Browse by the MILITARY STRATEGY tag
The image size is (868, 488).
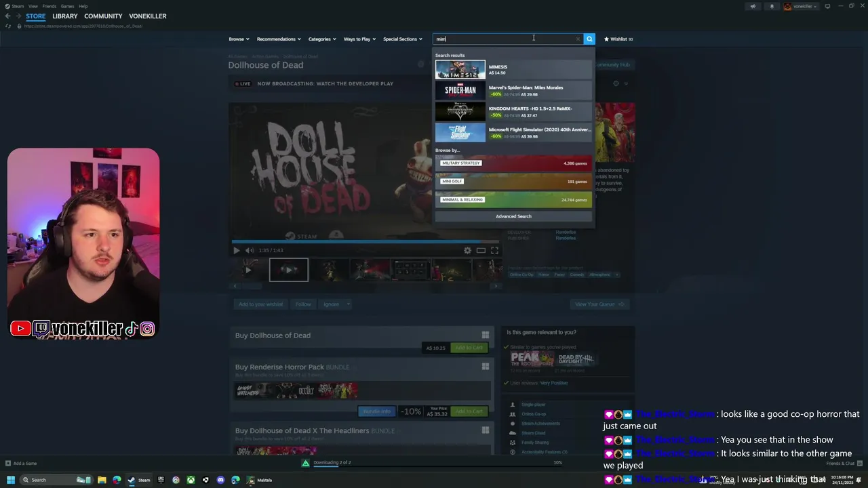coord(513,163)
